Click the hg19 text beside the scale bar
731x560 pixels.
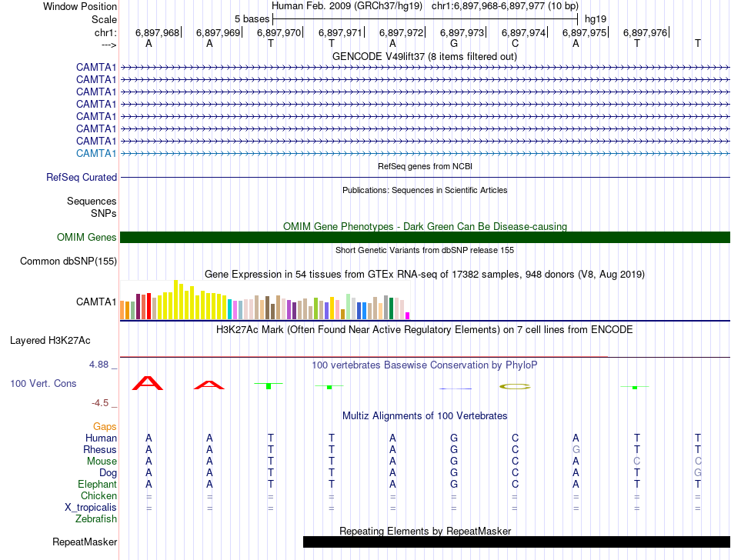click(x=596, y=19)
